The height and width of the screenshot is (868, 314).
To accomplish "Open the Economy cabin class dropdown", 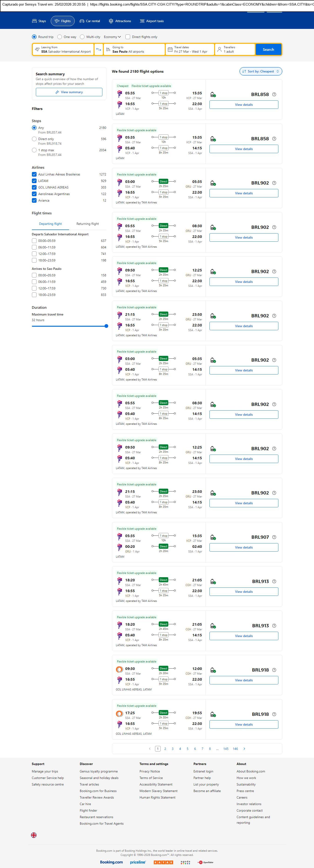I will tap(112, 37).
